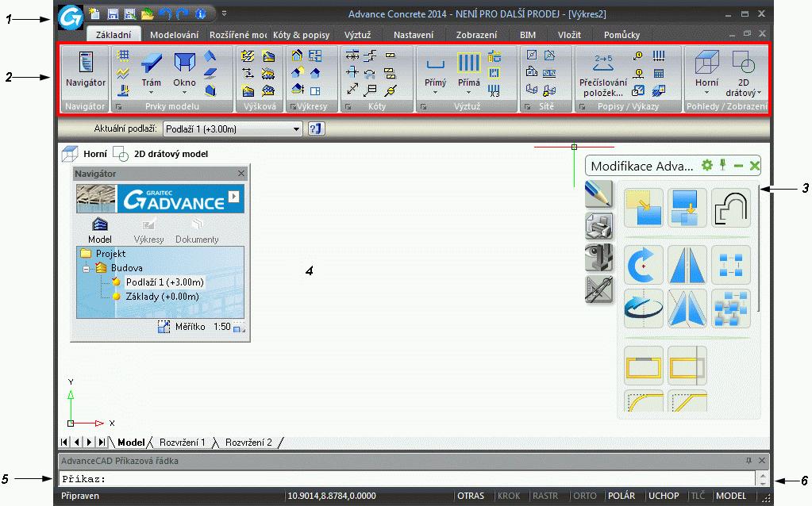Image resolution: width=812 pixels, height=506 pixels.
Task: Open the Výztuž ribbon tab
Action: 357,35
